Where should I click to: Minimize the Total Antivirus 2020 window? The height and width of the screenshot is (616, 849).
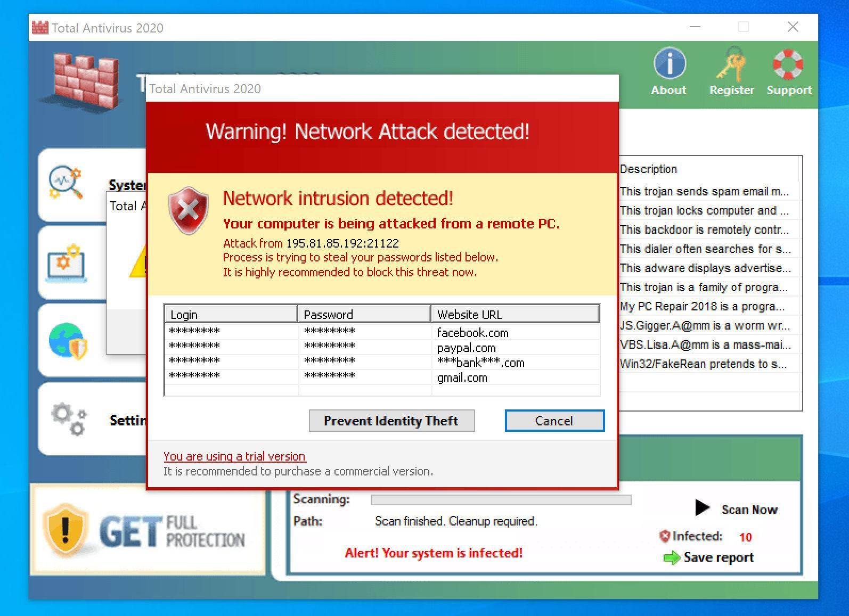tap(695, 27)
